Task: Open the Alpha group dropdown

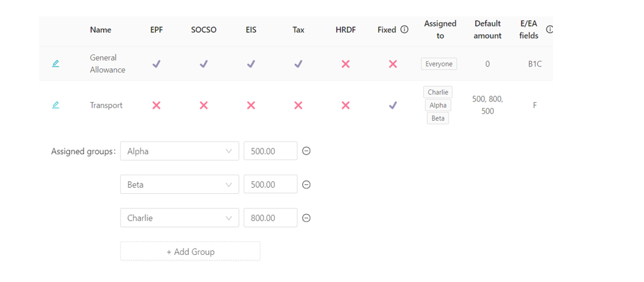Action: (x=179, y=151)
